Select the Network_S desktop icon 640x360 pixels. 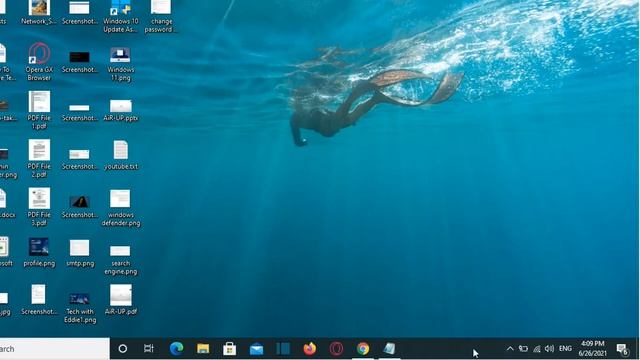(39, 12)
